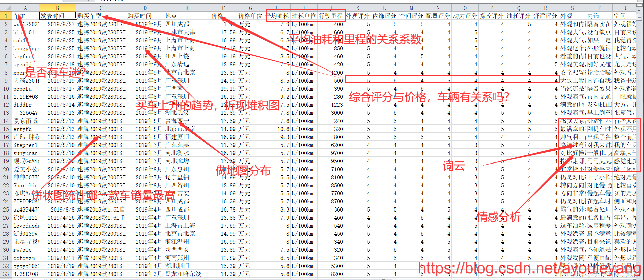Click the '动力评分' header cell
The width and height of the screenshot is (644, 280).
pos(465,16)
